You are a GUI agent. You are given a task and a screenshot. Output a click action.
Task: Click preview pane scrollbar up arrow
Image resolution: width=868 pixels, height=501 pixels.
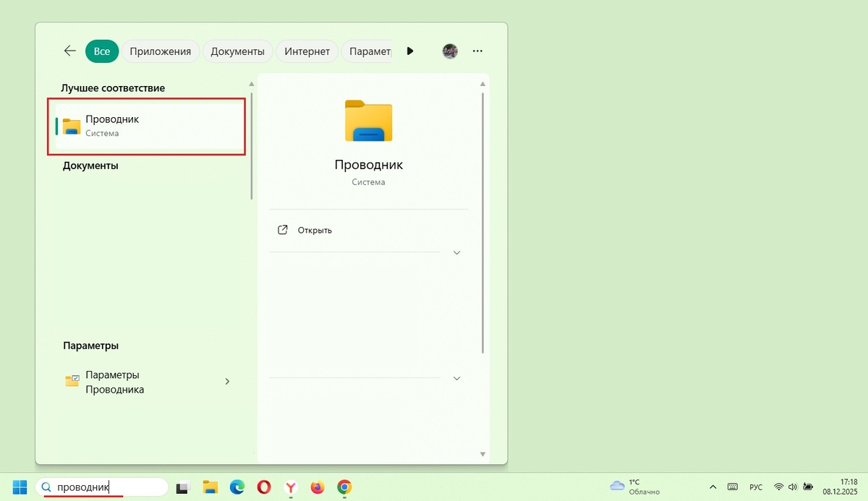click(482, 85)
